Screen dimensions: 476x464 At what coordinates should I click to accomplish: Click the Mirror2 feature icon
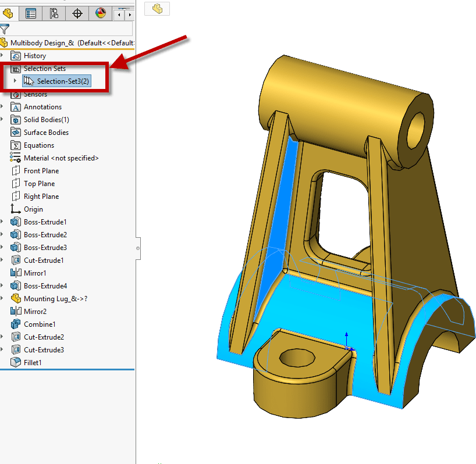coord(16,312)
